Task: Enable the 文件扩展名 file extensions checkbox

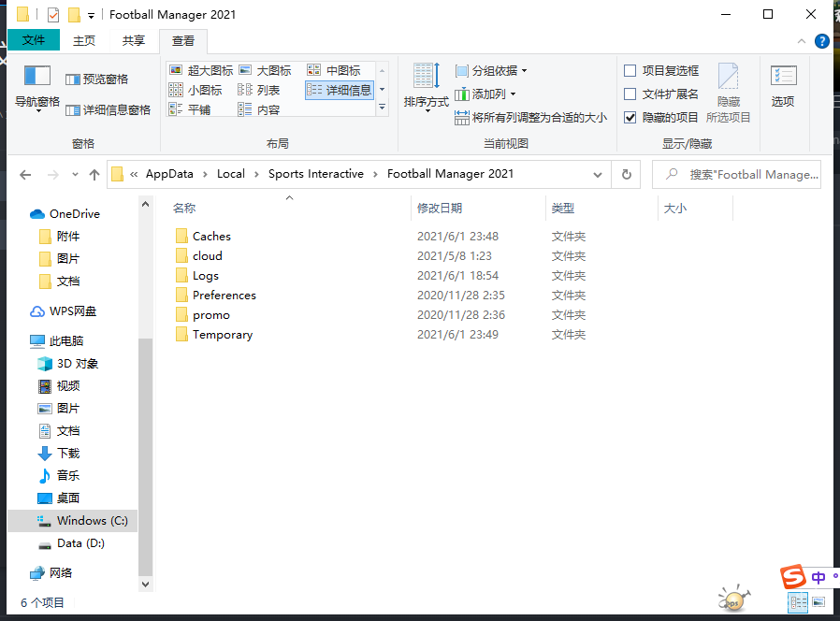Action: 661,94
